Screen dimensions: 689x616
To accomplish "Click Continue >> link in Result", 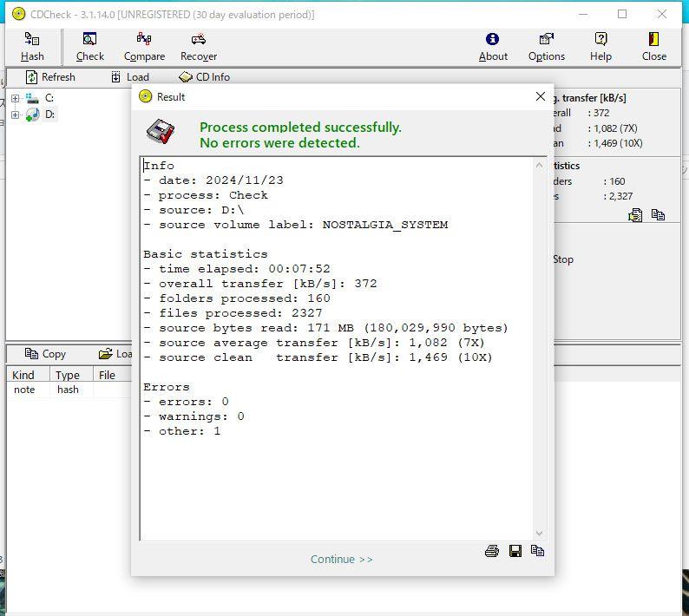I will pos(341,560).
